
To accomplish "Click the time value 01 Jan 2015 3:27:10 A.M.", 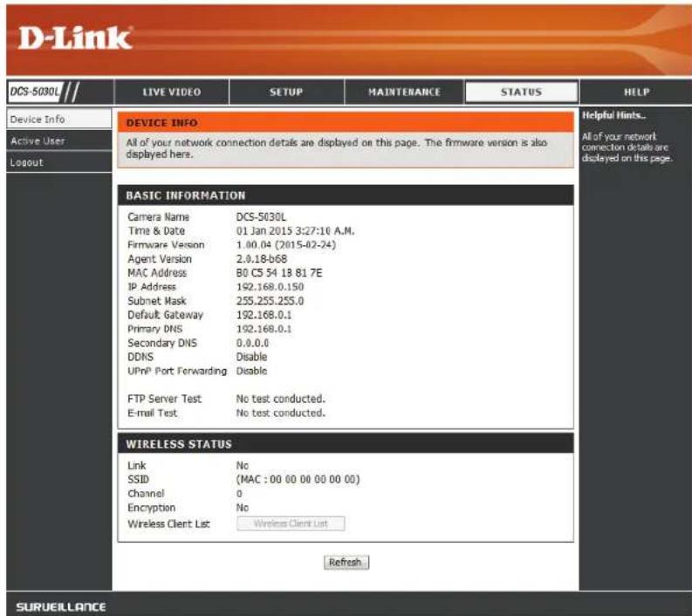I will point(295,230).
